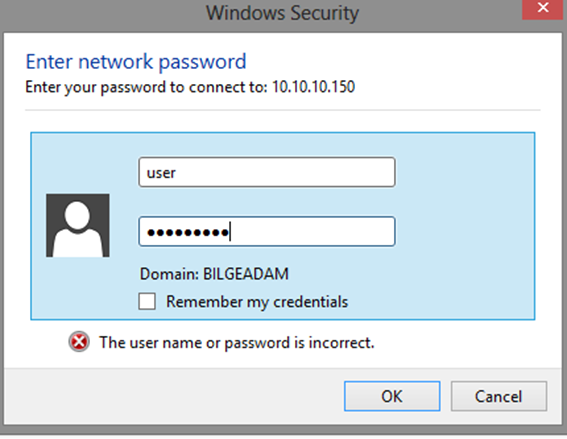Click the incorrect password error message
Image resolution: width=567 pixels, height=439 pixels.
pyautogui.click(x=237, y=342)
